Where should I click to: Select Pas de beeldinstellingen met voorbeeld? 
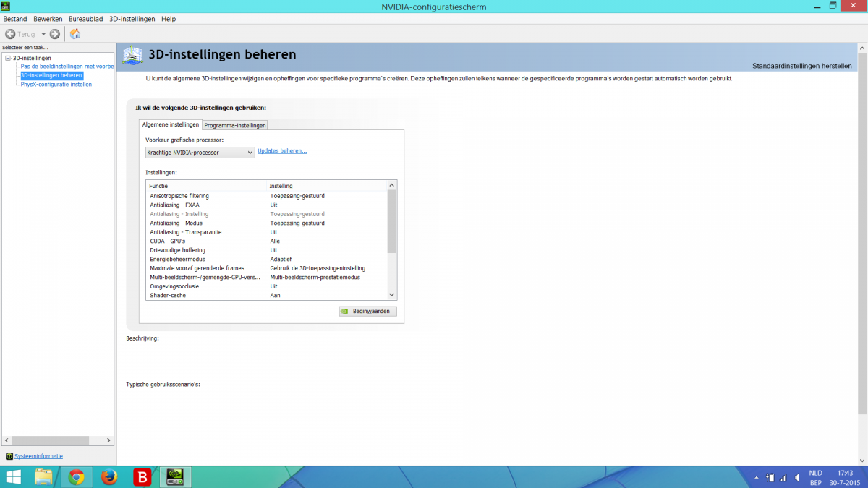[67, 67]
